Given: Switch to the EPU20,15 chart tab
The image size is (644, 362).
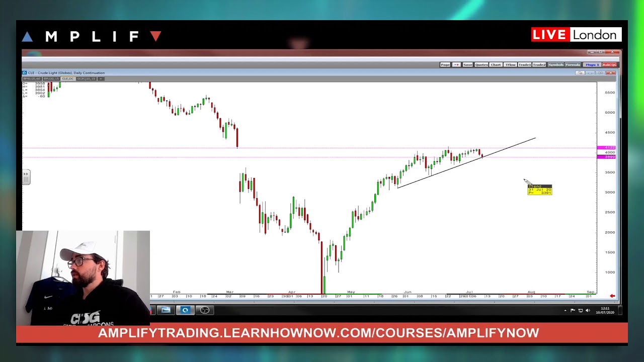Looking at the screenshot, I should (51, 79).
